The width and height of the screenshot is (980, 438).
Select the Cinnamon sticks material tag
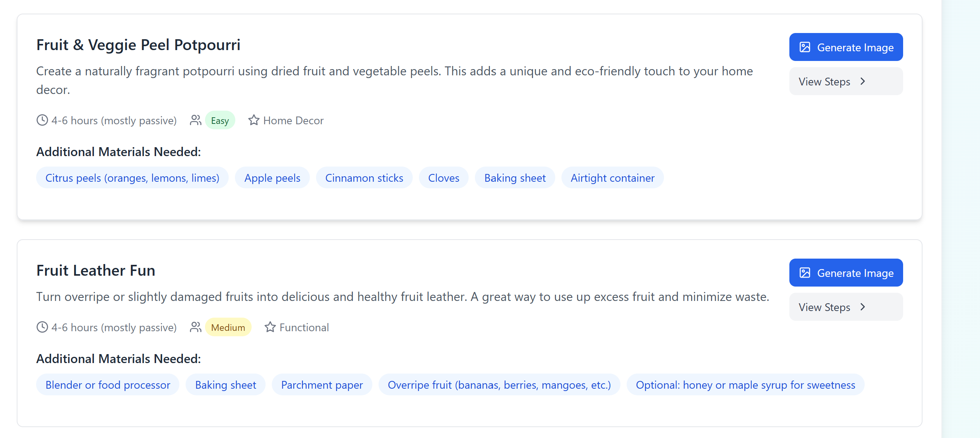[x=364, y=178]
